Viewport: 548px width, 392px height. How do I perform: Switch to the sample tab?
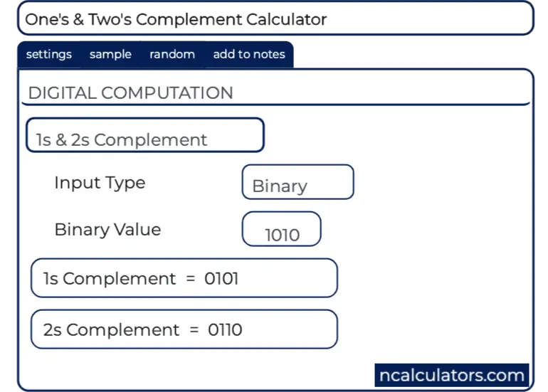pyautogui.click(x=110, y=55)
